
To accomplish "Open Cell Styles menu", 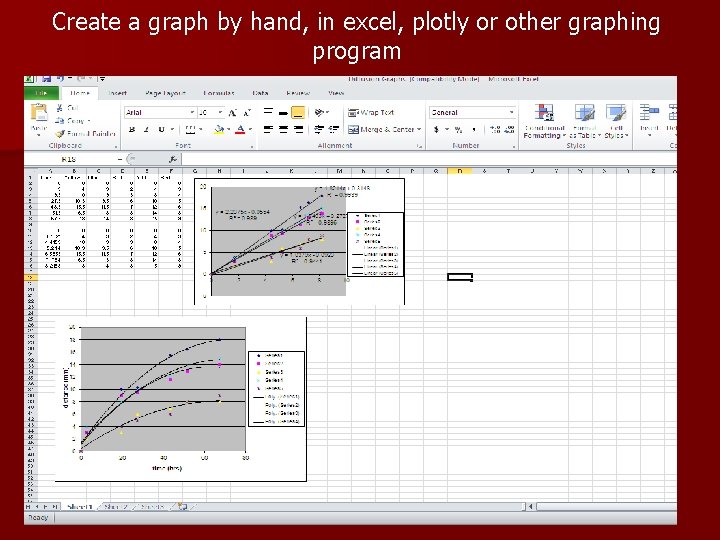I will (x=616, y=121).
